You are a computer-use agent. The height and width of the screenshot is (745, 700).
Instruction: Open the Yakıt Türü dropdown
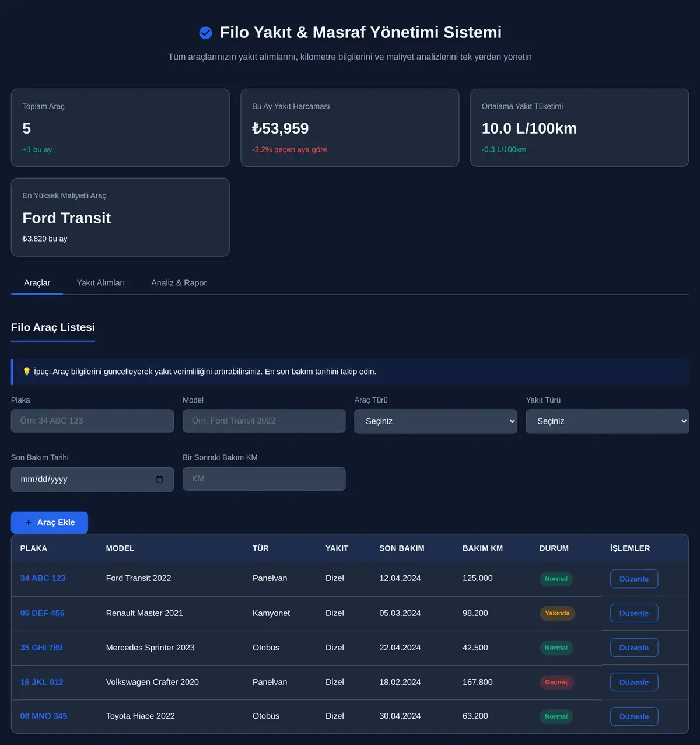click(x=607, y=421)
